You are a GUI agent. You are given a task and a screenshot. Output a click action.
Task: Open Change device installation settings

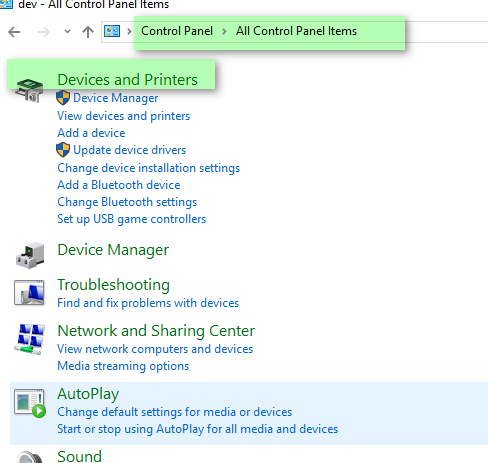pos(149,168)
